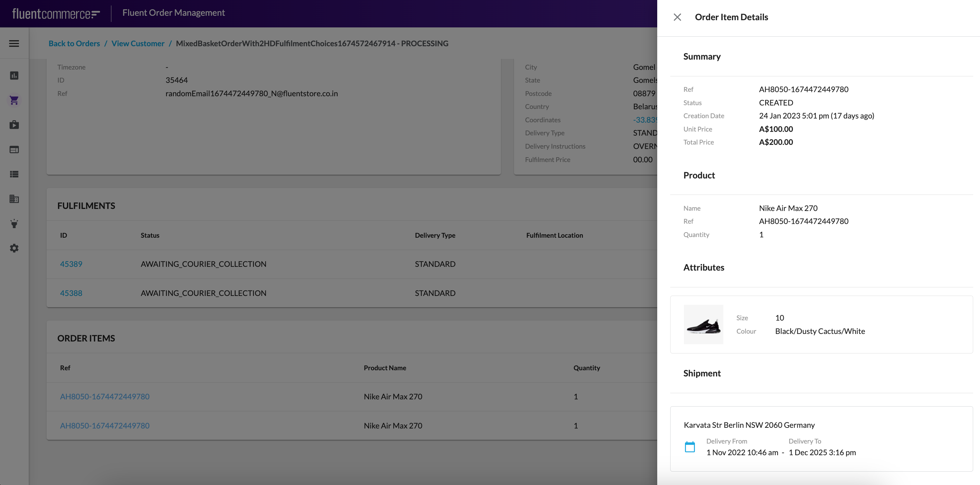980x485 pixels.
Task: Open order item ref AH8050-1674472449780
Action: pyautogui.click(x=105, y=396)
